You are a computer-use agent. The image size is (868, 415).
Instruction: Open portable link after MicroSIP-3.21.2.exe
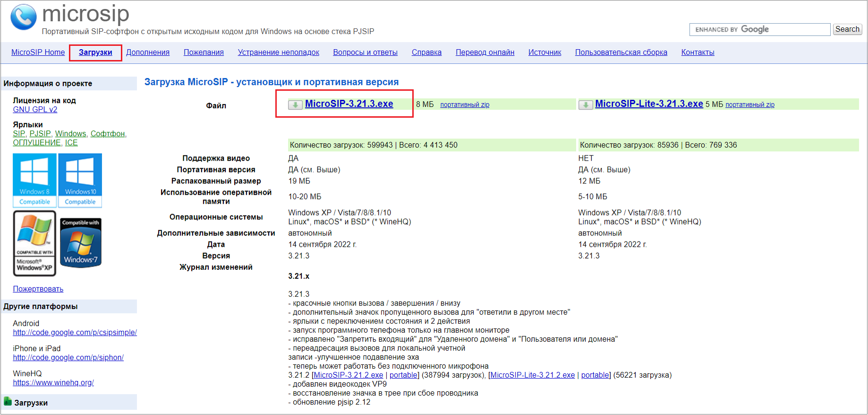click(x=403, y=375)
